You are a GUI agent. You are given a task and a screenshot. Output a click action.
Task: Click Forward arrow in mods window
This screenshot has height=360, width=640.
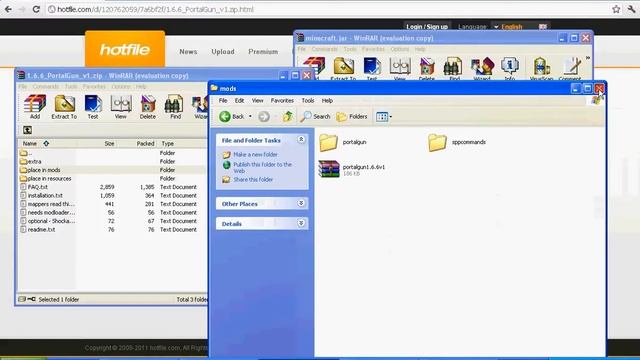coord(264,117)
